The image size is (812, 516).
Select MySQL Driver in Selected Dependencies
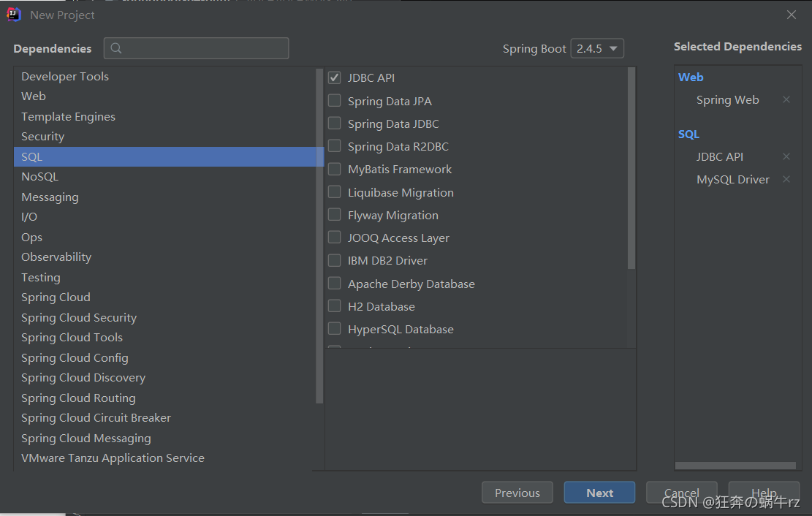(733, 179)
